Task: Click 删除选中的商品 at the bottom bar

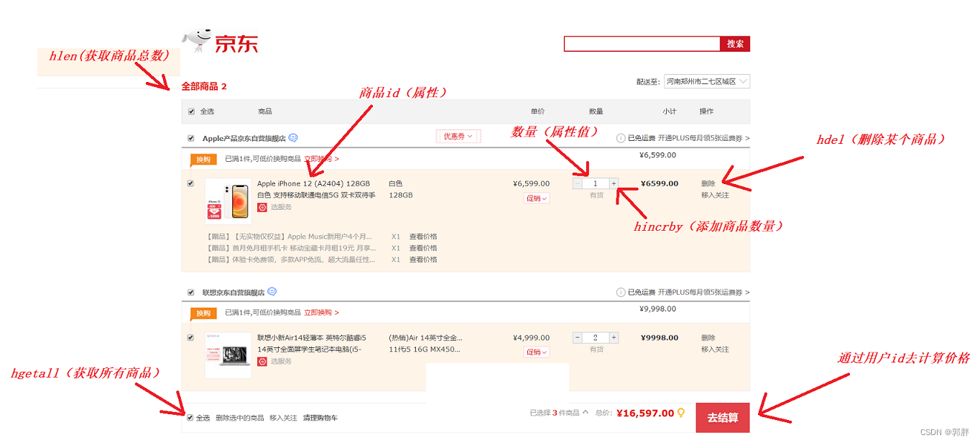Action: pyautogui.click(x=240, y=418)
